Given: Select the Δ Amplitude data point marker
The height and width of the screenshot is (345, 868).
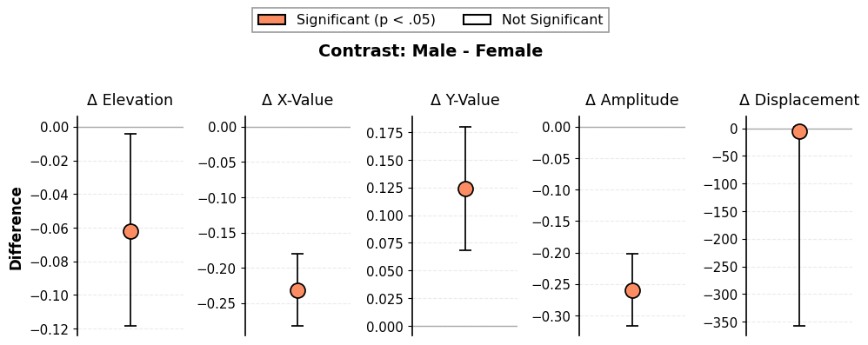Looking at the screenshot, I should point(632,291).
